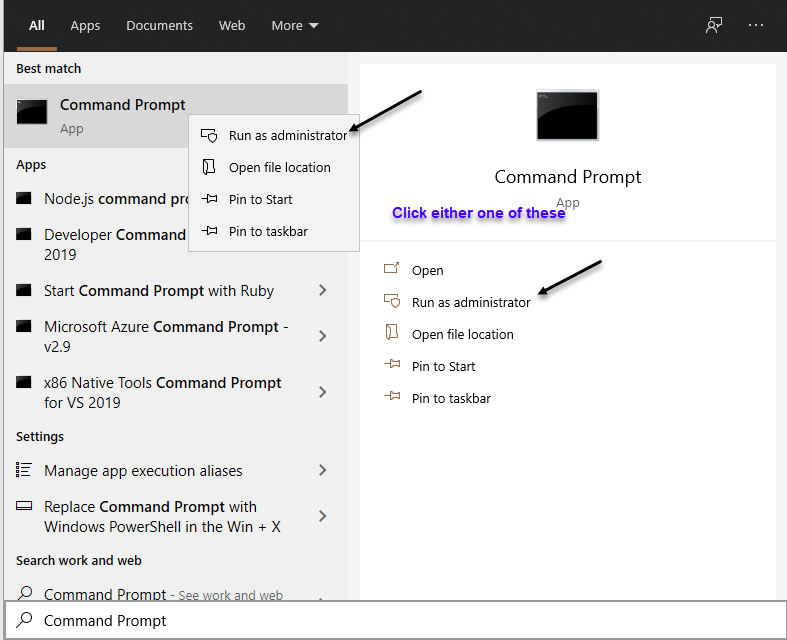Expand Start Command Prompt with Ruby chevron

(323, 290)
